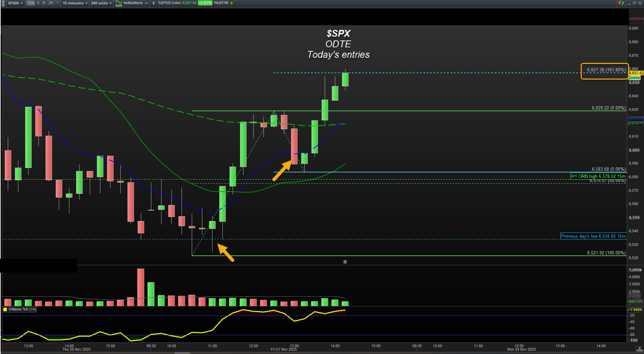Click the Fri 21 Nov 2025 date label
The image size is (644, 354).
click(x=283, y=349)
